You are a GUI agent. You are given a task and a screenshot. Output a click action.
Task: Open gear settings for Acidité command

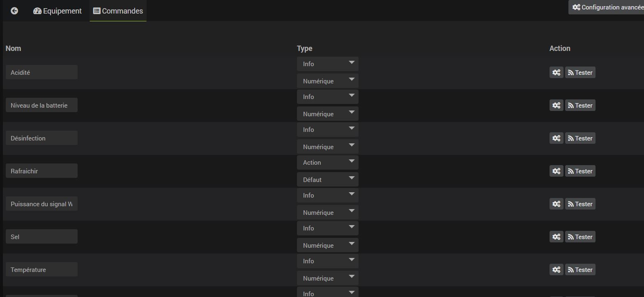point(557,72)
